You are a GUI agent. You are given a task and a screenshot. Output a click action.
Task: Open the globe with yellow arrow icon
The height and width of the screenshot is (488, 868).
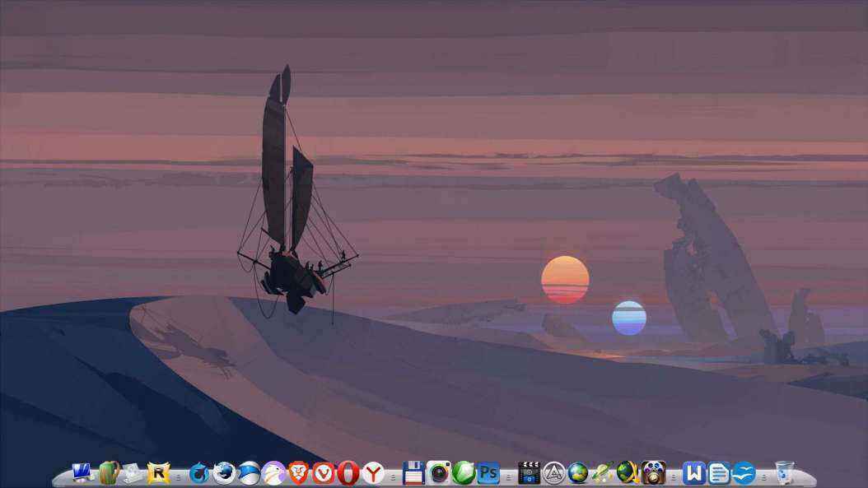628,473
